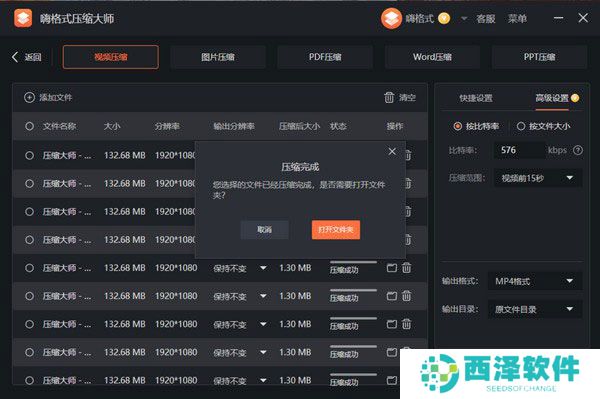Delete the fifth row with its trash icon
The width and height of the screenshot is (600, 399).
point(406,267)
